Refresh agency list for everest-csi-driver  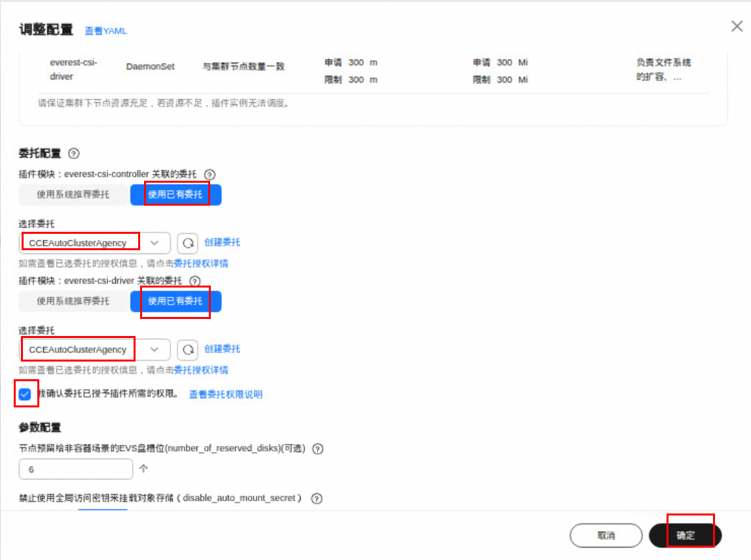click(x=188, y=350)
